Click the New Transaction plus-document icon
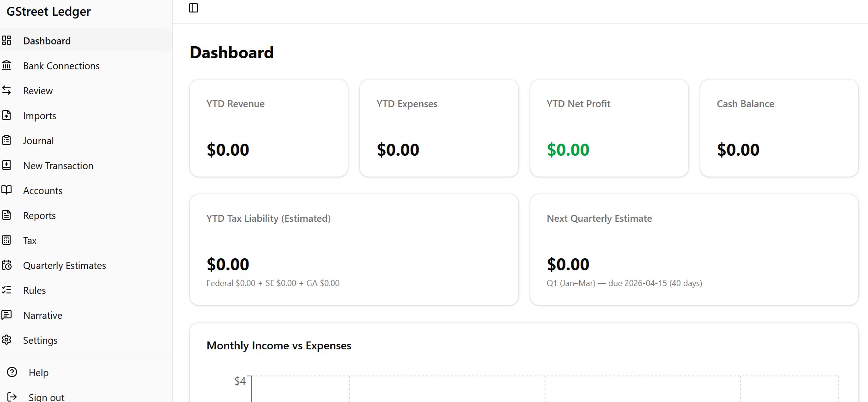The height and width of the screenshot is (402, 868). pyautogui.click(x=7, y=165)
